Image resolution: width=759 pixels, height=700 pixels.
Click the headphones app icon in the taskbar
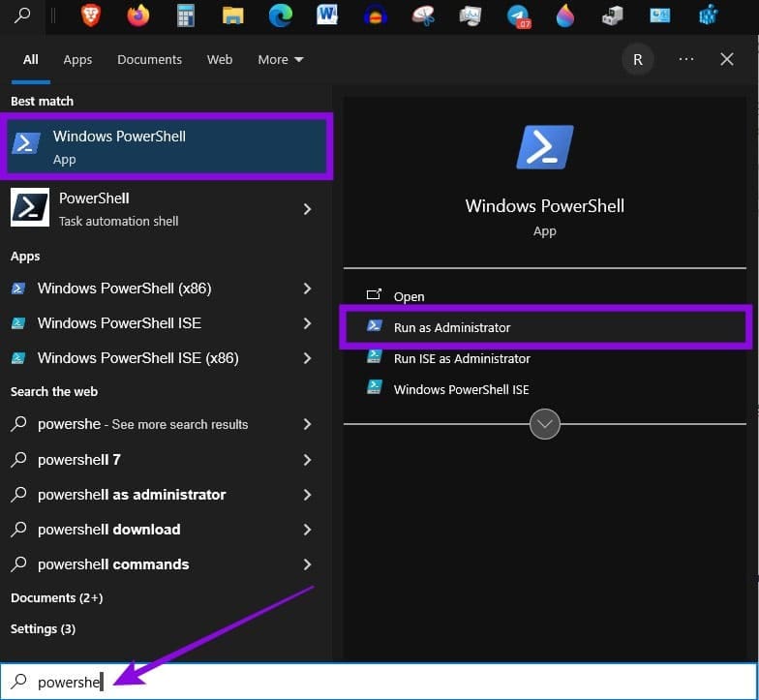tap(376, 15)
